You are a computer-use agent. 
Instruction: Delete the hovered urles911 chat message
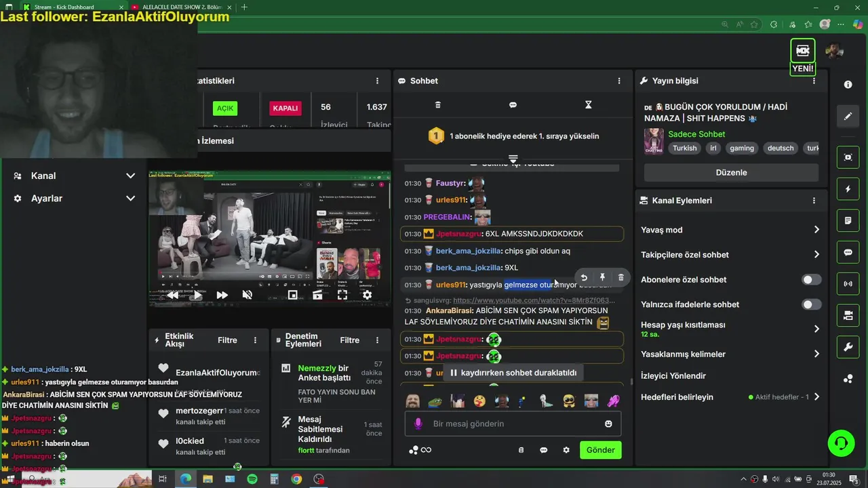click(621, 277)
